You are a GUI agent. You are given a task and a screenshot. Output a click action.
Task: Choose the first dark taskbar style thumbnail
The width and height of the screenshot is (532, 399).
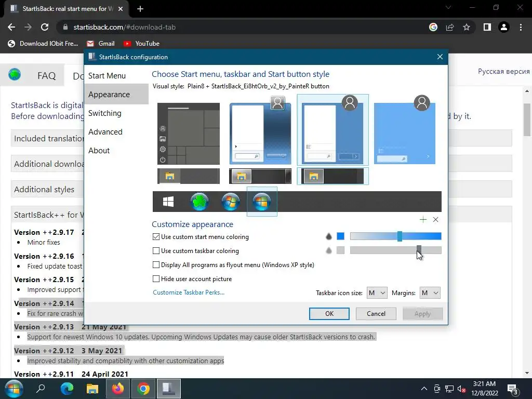189,176
